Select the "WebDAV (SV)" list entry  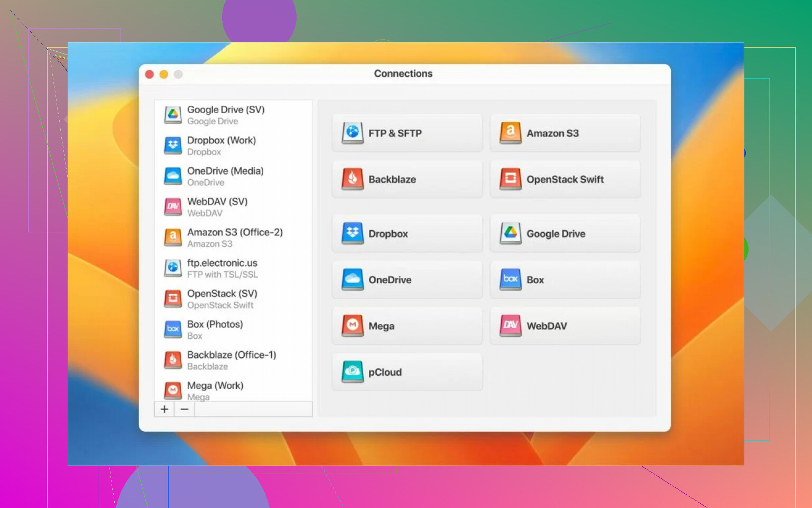[233, 207]
